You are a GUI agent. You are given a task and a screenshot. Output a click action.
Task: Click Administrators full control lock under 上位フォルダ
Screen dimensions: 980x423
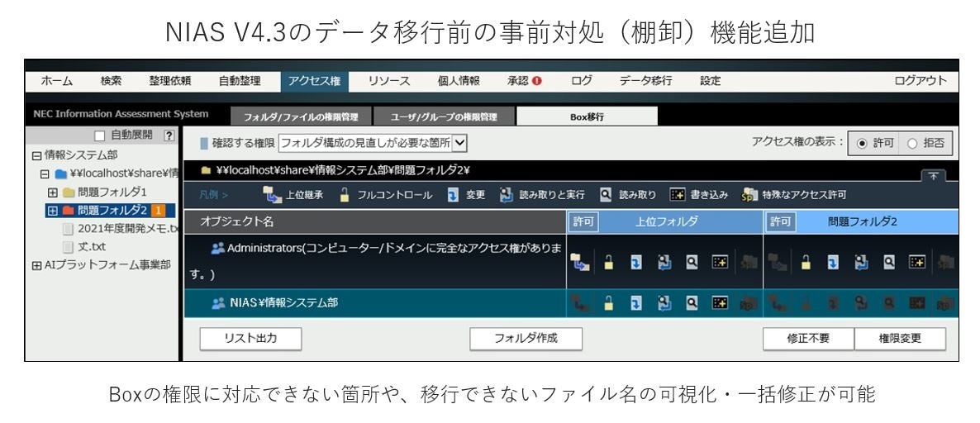point(608,263)
